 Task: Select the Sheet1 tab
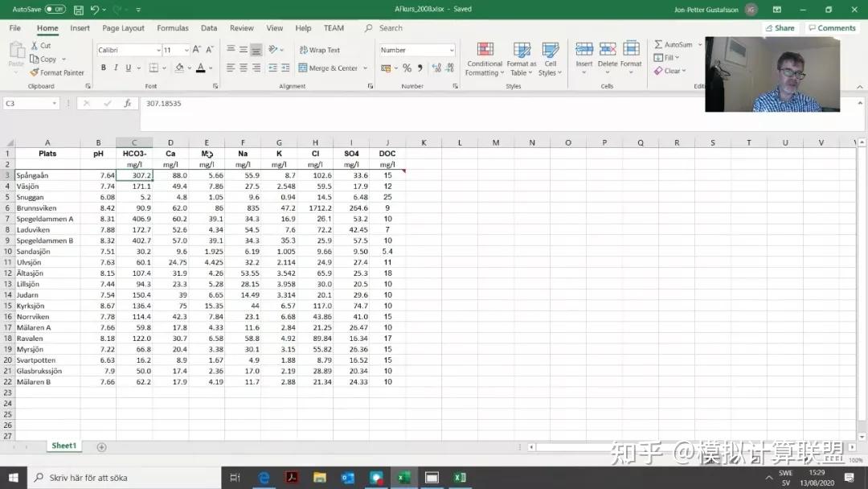[x=63, y=445]
